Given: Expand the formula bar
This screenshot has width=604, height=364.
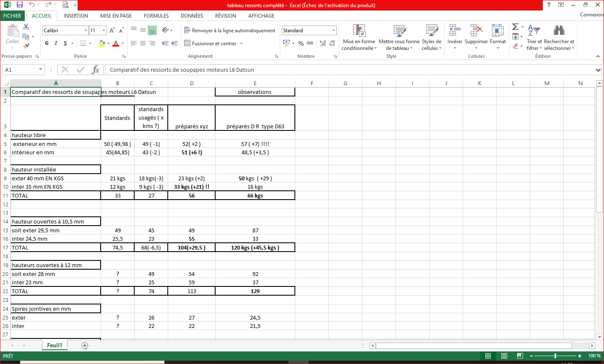Looking at the screenshot, I should click(599, 70).
